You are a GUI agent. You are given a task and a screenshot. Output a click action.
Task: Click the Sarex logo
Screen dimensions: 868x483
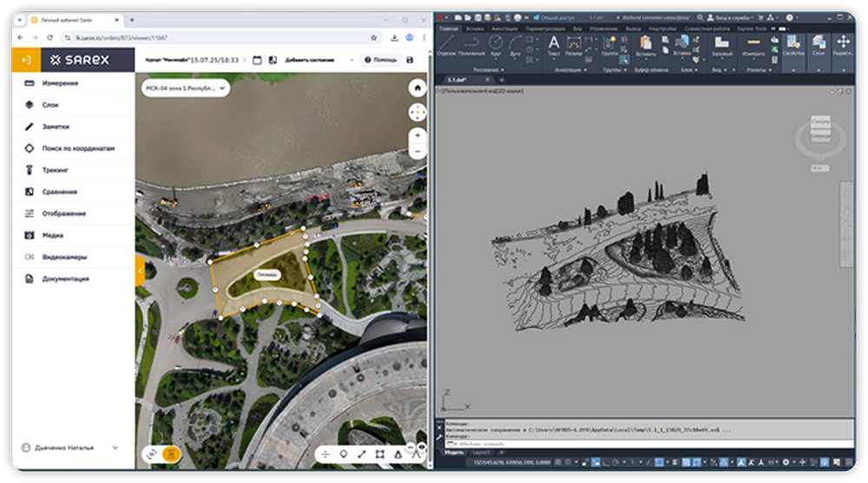(80, 60)
